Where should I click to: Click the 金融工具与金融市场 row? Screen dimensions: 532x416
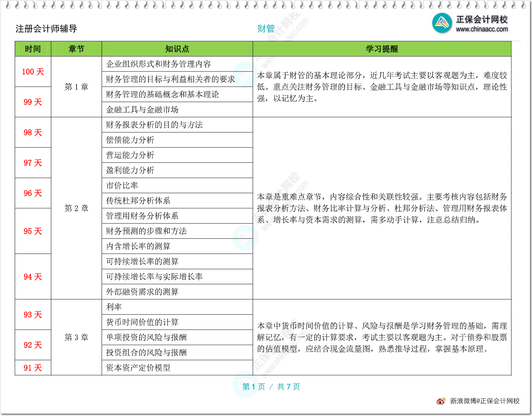tap(142, 110)
